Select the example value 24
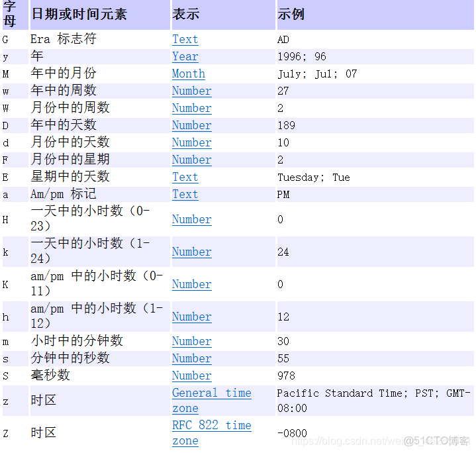 coord(283,252)
